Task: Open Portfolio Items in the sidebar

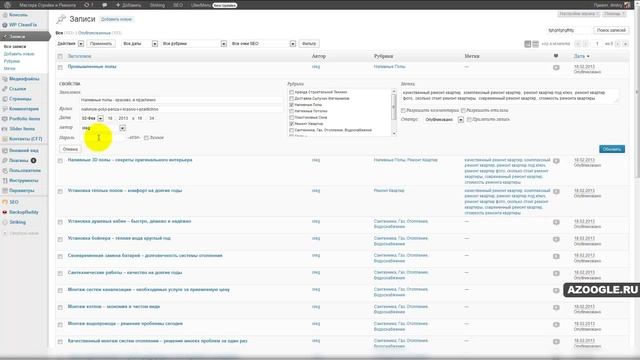Action: 24,119
